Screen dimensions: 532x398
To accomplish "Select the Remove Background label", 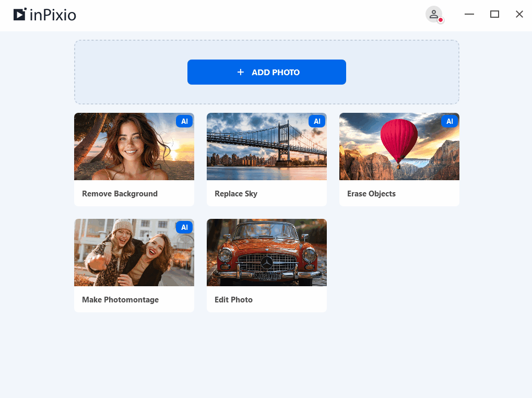I will point(120,194).
